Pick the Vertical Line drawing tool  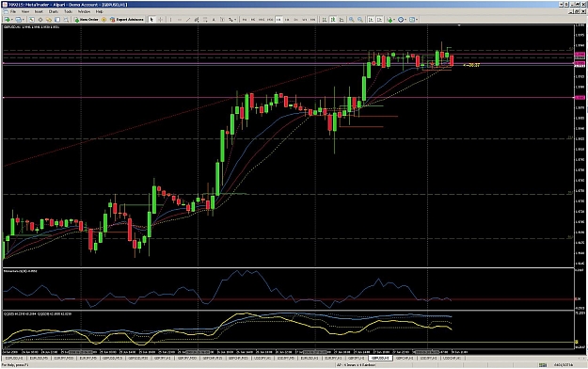click(x=170, y=20)
